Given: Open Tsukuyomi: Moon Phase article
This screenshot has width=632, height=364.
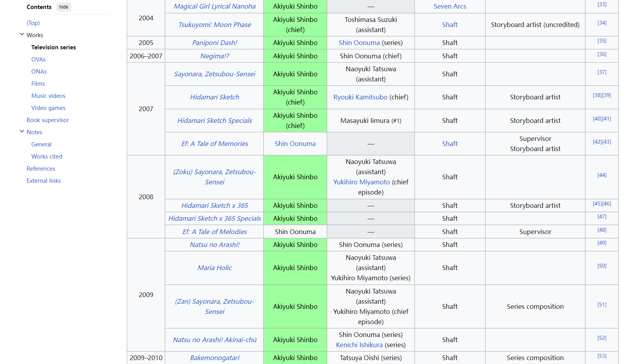Looking at the screenshot, I should pyautogui.click(x=214, y=25).
